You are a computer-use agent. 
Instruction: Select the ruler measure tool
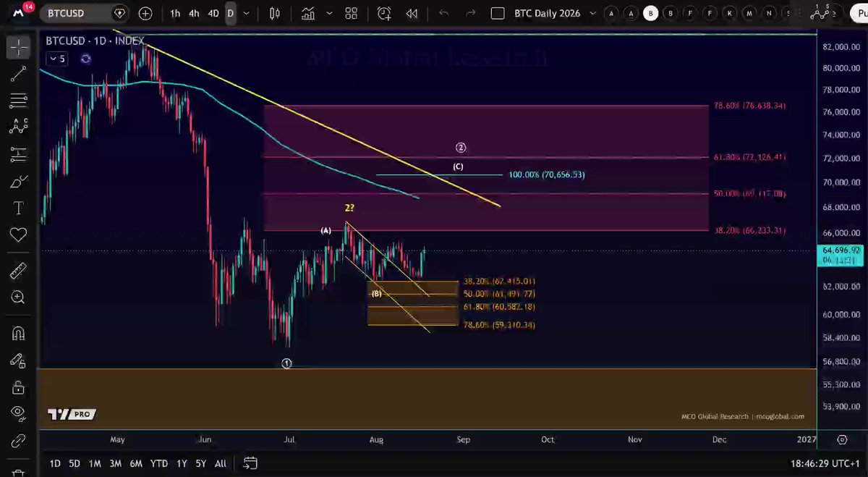pos(18,271)
